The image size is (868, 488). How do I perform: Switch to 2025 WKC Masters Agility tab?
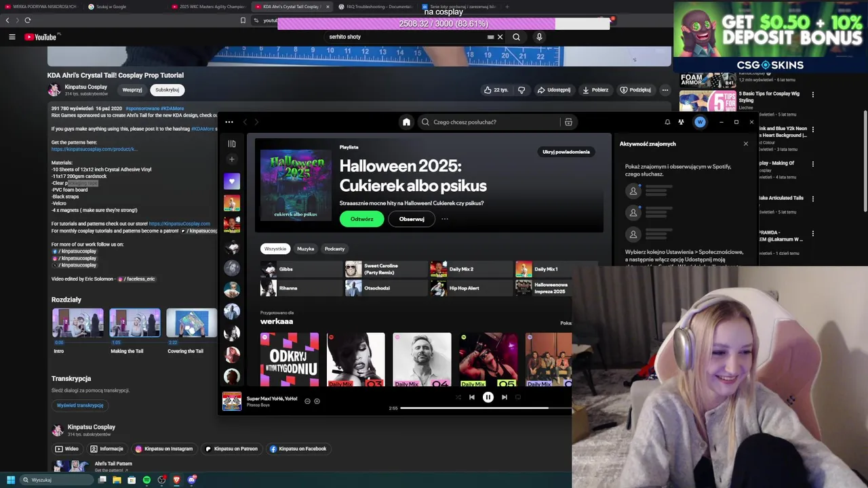click(210, 7)
